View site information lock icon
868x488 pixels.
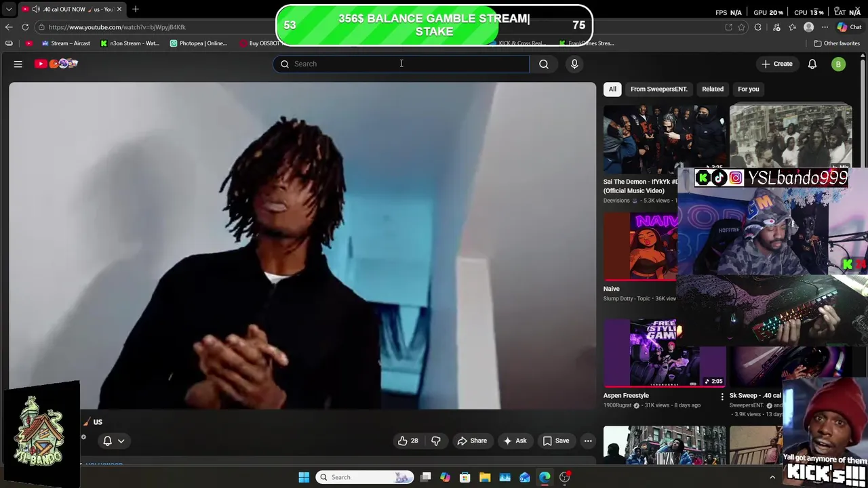click(41, 27)
